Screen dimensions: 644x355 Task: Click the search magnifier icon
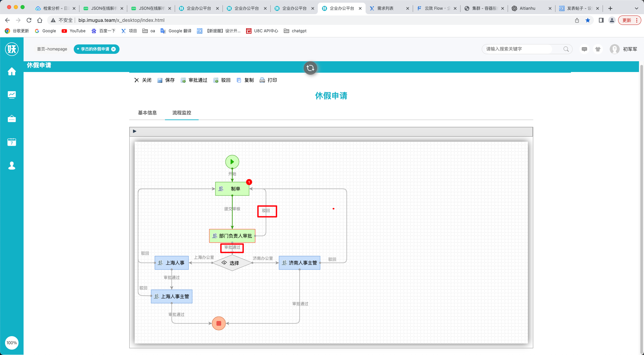point(566,49)
